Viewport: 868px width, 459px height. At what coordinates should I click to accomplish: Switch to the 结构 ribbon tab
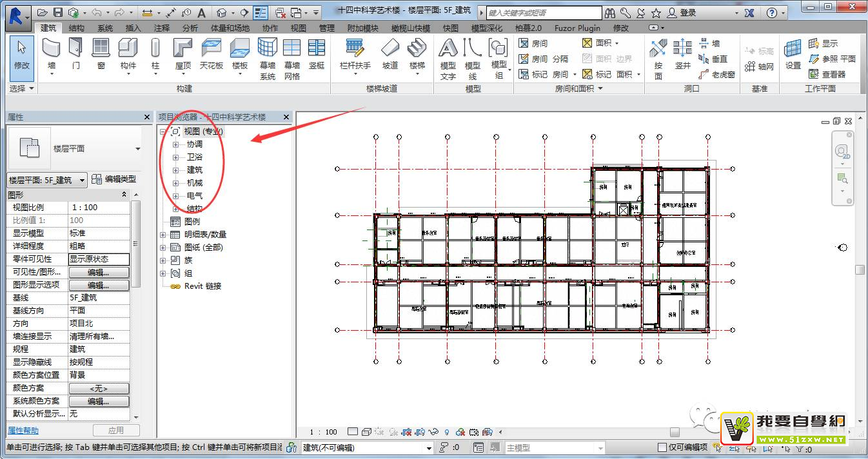click(x=76, y=28)
